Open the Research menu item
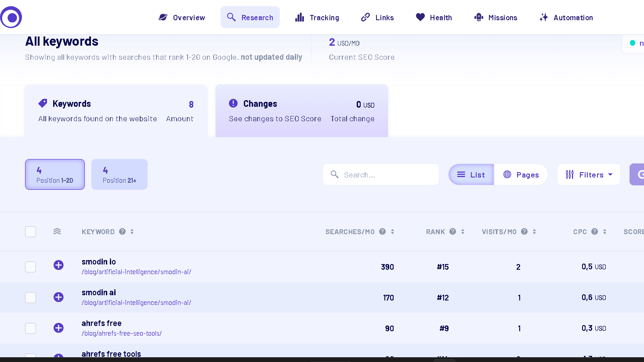 (x=250, y=18)
